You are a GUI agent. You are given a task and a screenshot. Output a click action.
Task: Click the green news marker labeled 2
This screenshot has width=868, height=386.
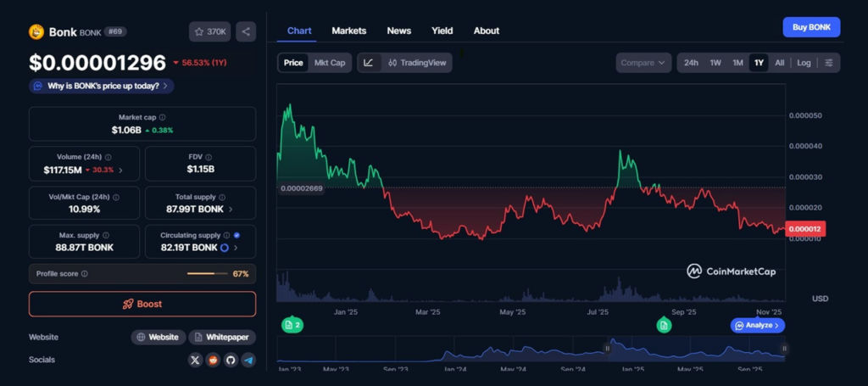[x=292, y=325]
